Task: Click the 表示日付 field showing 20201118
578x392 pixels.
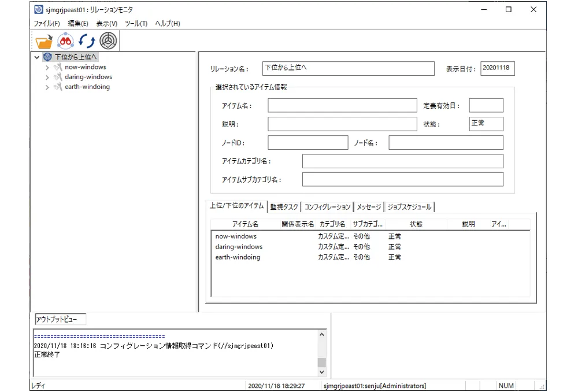Action: tap(498, 68)
